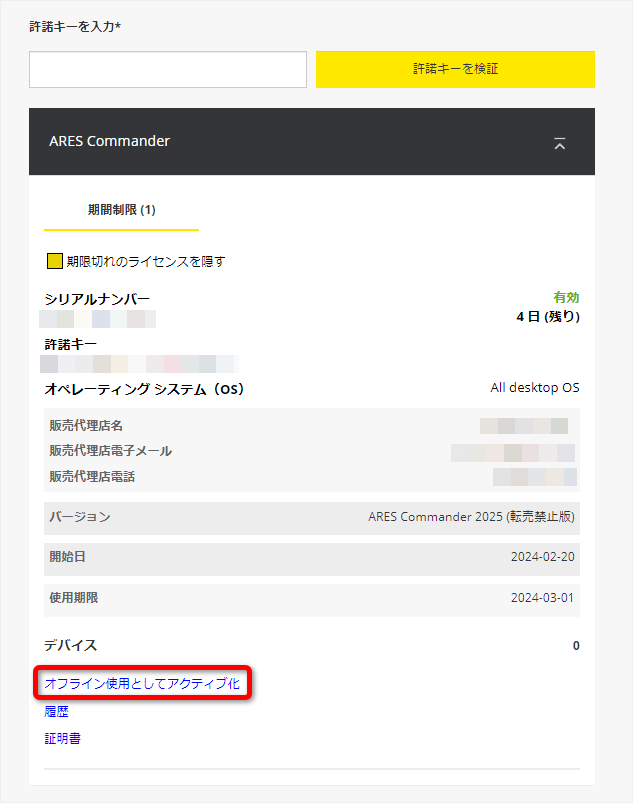Click ARES Commander 2025 (転売禁止版) version value
The image size is (633, 803).
tap(471, 517)
